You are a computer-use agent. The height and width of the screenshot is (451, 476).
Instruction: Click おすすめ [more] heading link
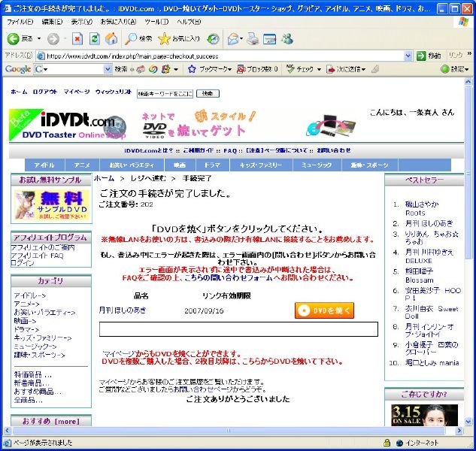[x=51, y=421]
